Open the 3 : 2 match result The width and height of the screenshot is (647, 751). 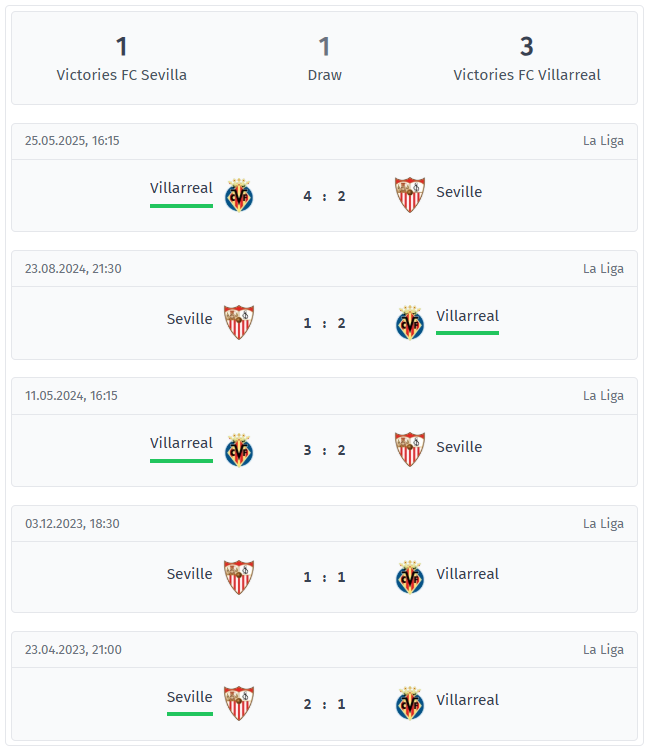pos(324,450)
